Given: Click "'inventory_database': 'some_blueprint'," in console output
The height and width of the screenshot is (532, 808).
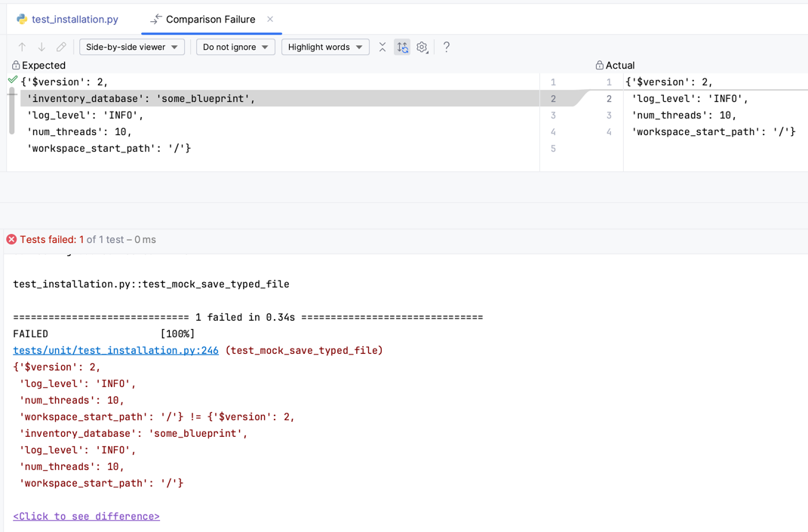Looking at the screenshot, I should (133, 434).
